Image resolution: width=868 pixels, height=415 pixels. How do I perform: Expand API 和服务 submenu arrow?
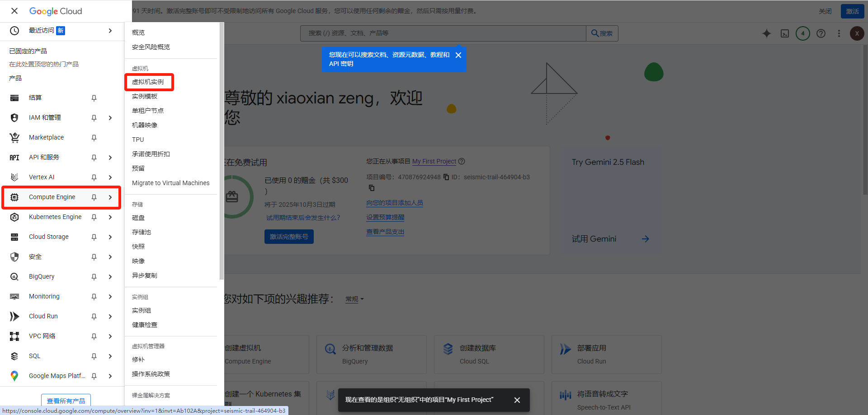click(x=110, y=158)
